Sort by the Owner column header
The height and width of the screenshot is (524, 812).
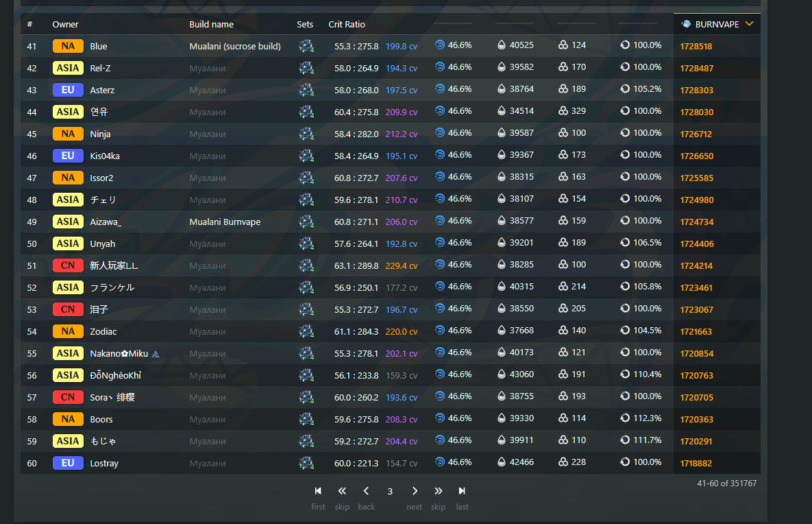[x=65, y=25]
